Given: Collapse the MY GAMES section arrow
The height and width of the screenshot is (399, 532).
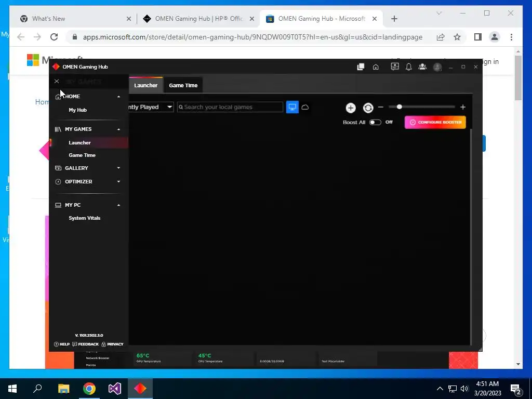Looking at the screenshot, I should (118, 129).
